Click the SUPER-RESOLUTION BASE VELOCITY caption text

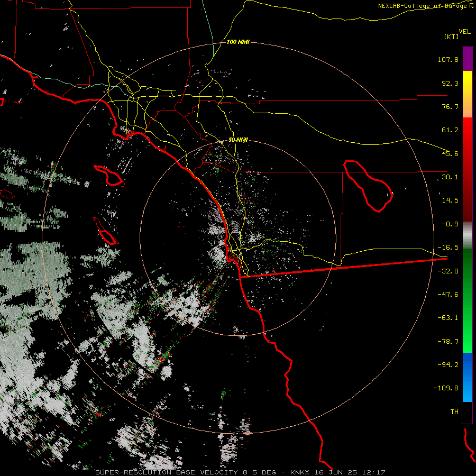coord(167,472)
